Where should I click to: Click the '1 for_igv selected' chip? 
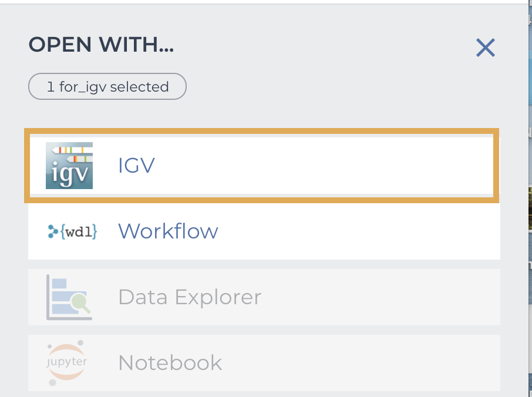(x=107, y=86)
